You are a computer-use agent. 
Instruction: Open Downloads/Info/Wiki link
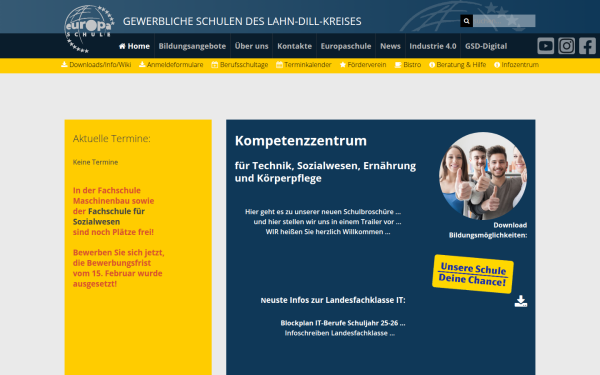tap(96, 65)
